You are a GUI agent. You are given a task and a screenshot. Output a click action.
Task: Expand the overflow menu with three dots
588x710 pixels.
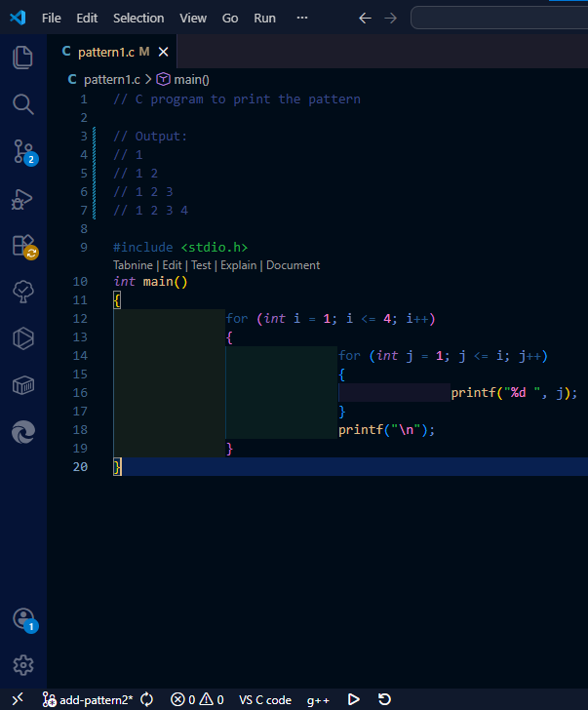point(302,19)
